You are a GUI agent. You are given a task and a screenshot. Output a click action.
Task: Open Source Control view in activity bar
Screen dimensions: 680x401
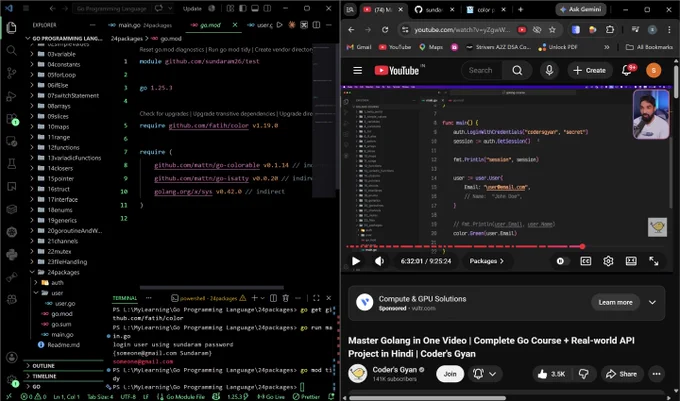click(11, 73)
